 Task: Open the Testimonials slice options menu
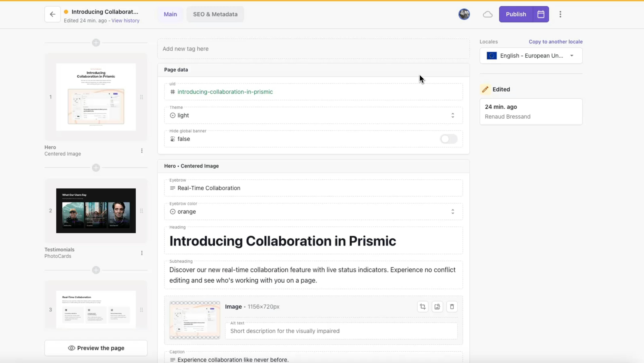click(x=142, y=253)
